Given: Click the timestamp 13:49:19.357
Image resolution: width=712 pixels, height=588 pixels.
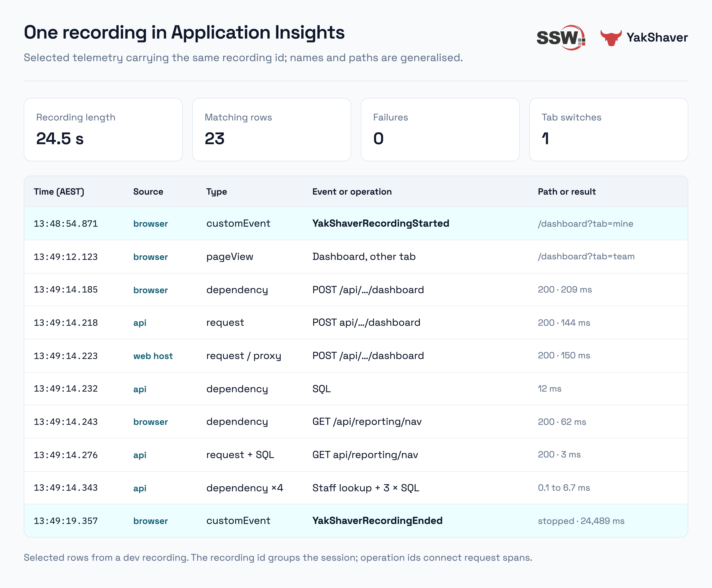Looking at the screenshot, I should pos(66,521).
